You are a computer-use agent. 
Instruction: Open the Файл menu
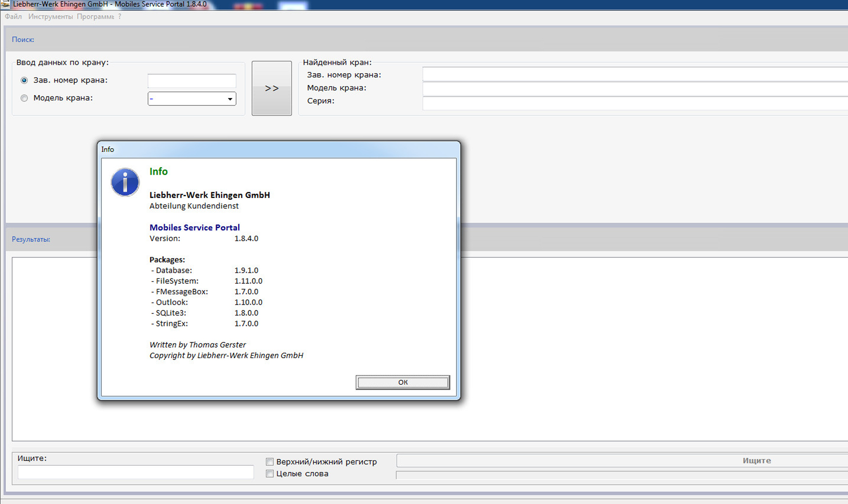[x=13, y=16]
